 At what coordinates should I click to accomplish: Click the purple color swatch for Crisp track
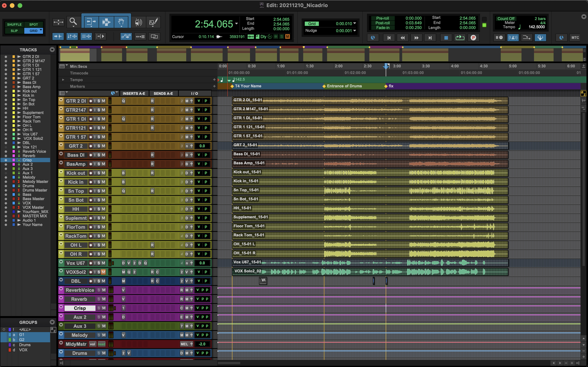coord(14,160)
